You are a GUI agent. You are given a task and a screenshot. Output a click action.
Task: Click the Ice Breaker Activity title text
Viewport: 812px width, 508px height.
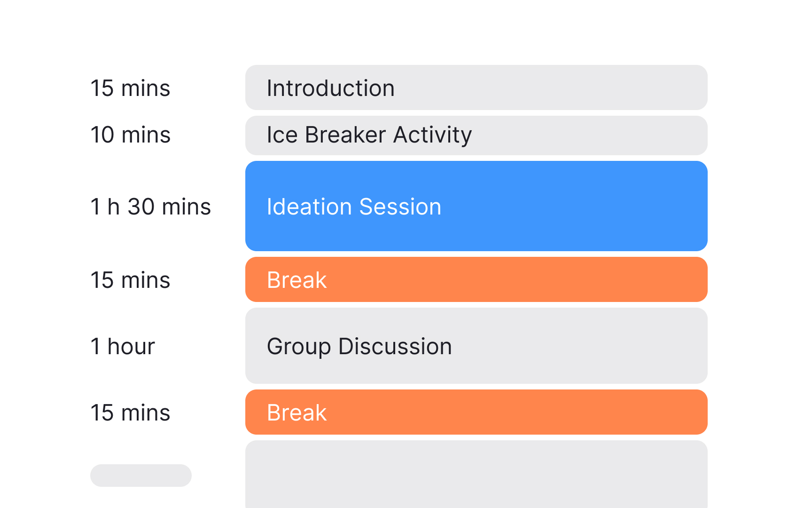[369, 135]
